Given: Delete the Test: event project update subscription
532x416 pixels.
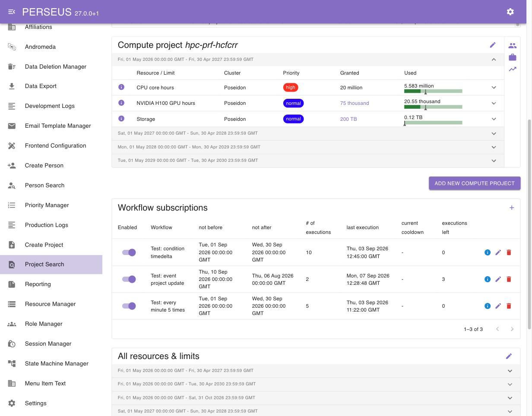Looking at the screenshot, I should (509, 279).
